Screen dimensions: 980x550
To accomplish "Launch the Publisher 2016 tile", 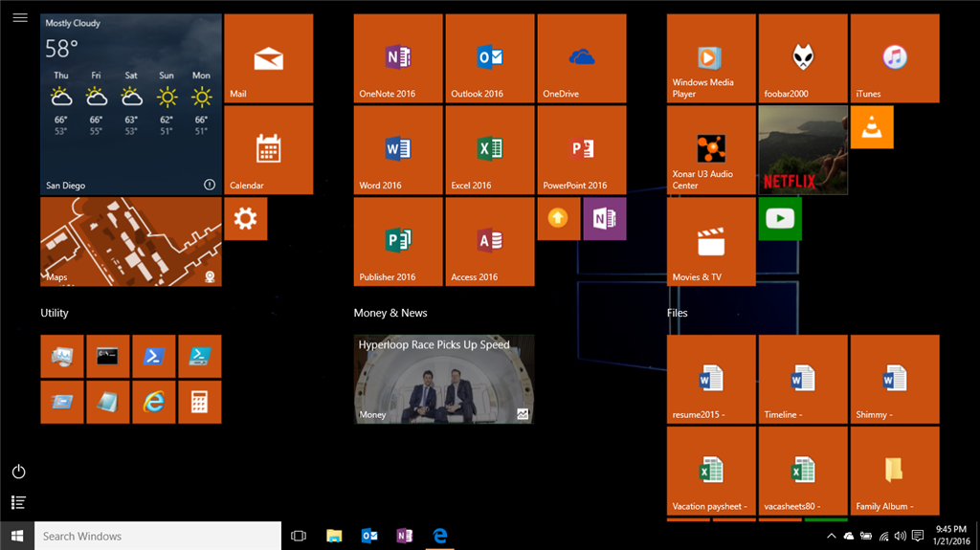I will 398,242.
